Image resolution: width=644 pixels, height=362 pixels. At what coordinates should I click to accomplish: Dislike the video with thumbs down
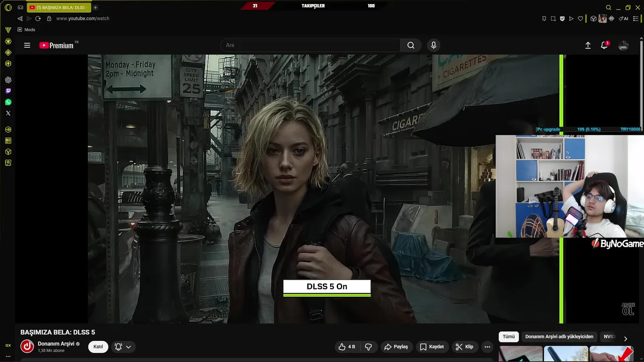(368, 347)
